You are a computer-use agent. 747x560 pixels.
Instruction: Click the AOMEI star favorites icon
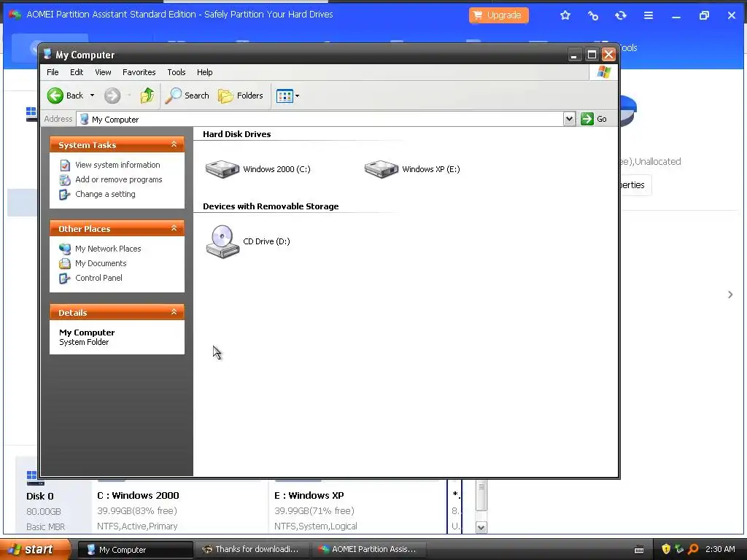[565, 15]
